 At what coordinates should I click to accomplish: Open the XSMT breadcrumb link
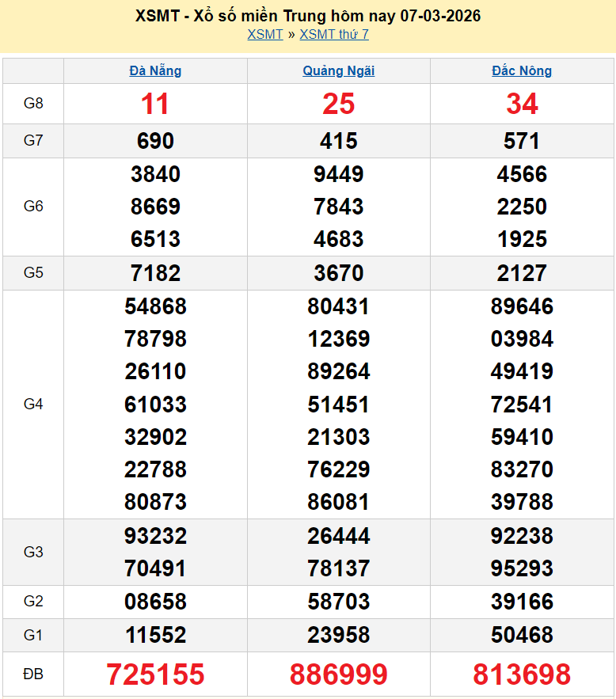click(264, 34)
